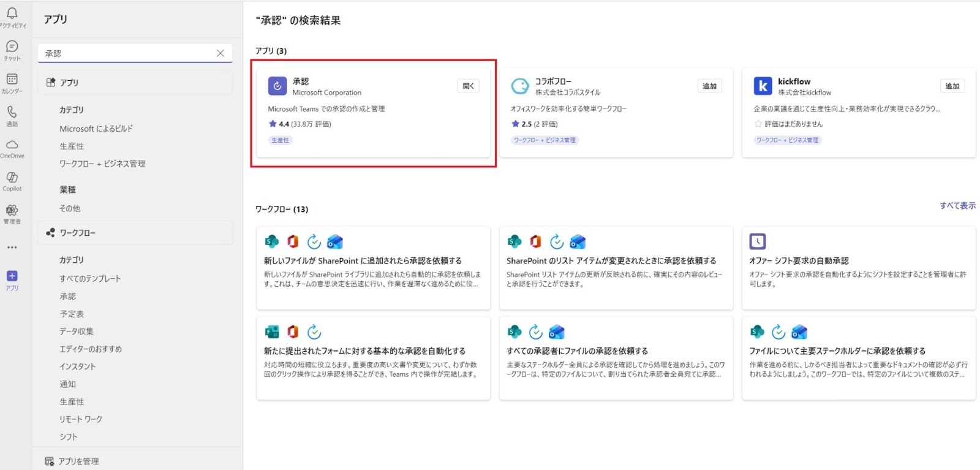Select 予定表 workflow category
980x470 pixels.
tap(72, 314)
